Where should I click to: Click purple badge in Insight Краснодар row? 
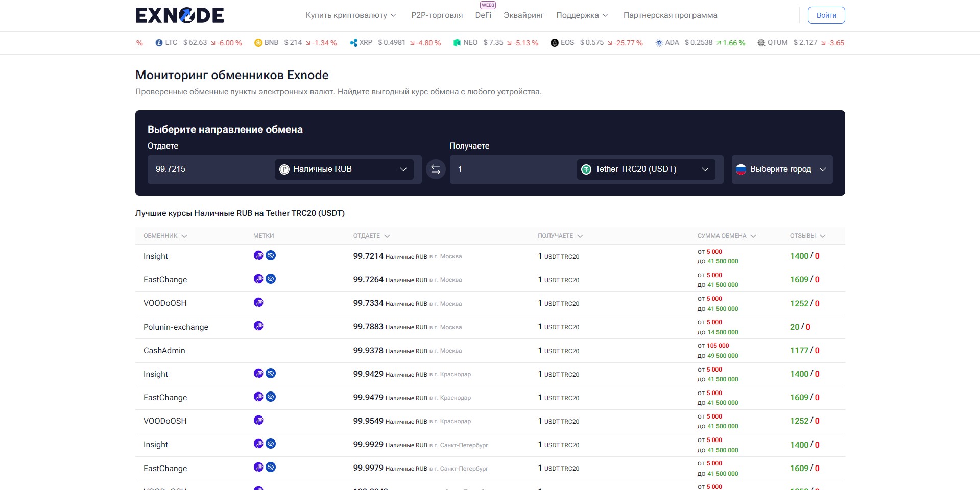(x=258, y=373)
